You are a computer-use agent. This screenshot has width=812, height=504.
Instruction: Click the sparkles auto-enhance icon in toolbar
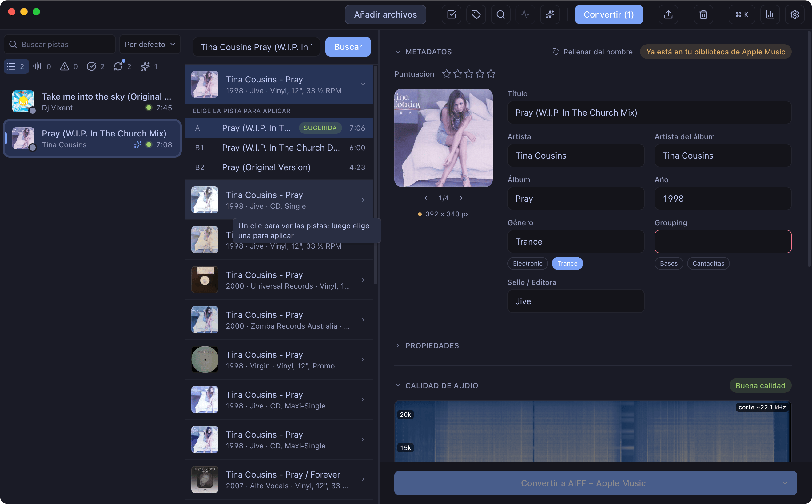point(550,14)
